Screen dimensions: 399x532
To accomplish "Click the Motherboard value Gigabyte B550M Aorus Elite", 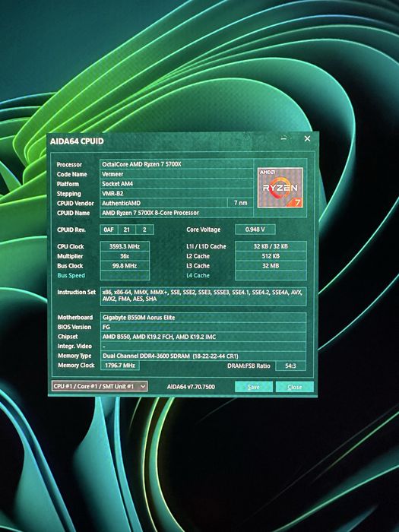I will (x=203, y=318).
